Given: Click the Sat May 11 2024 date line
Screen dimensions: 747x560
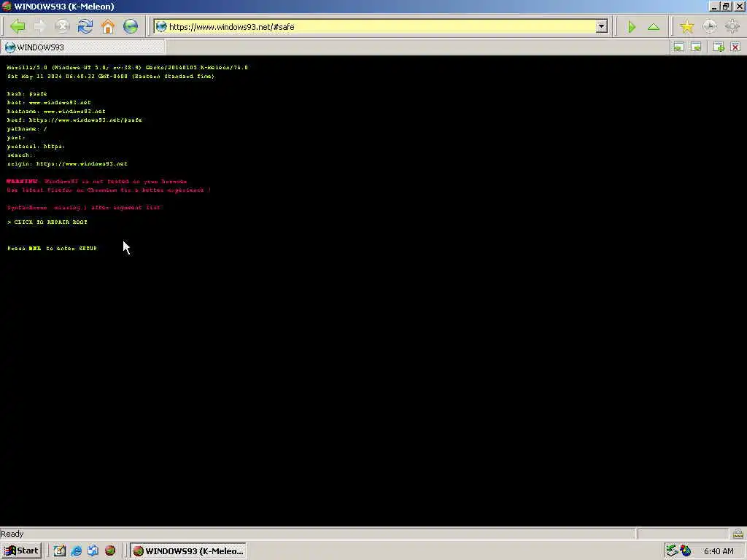Looking at the screenshot, I should point(111,76).
